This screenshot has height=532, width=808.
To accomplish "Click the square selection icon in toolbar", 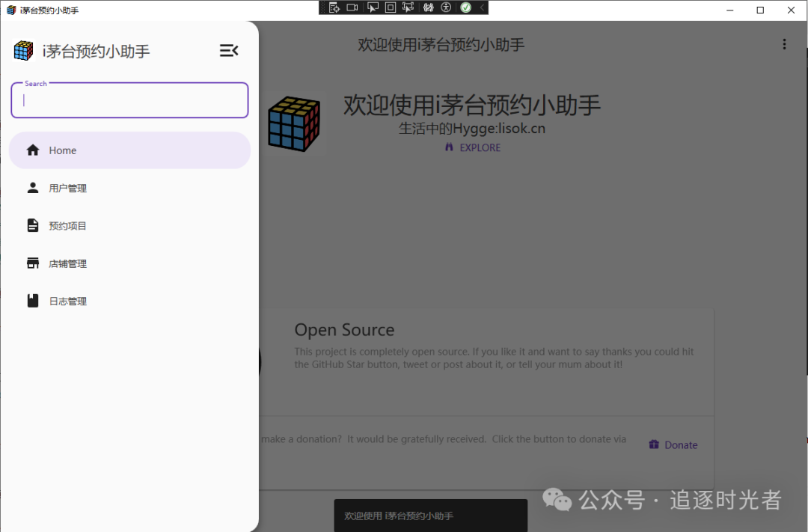I will tap(391, 7).
